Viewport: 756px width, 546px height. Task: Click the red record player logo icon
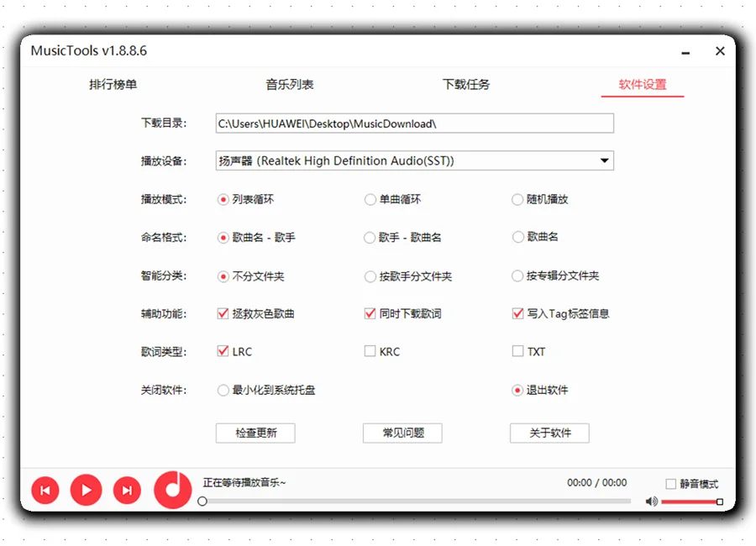(171, 490)
